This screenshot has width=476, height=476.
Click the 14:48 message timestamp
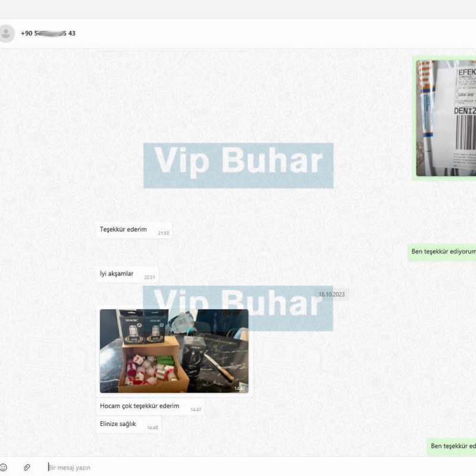coord(152,428)
